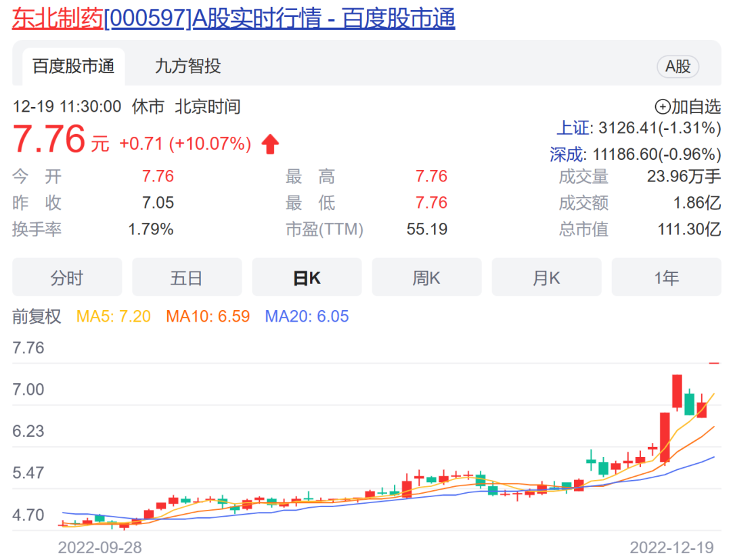Click the MA20: 6.05 indicator label
Screen dimensions: 731x560
(x=307, y=317)
